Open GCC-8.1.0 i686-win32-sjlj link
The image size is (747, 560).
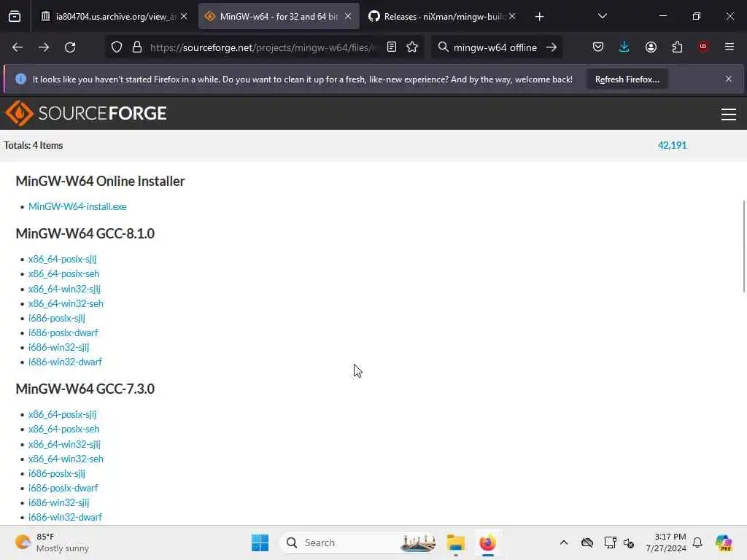click(58, 348)
